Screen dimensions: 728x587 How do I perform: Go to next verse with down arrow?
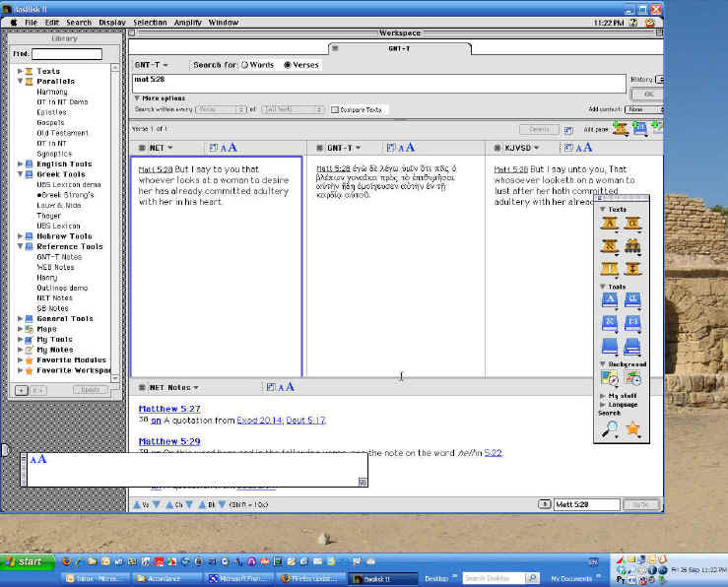[x=157, y=504]
